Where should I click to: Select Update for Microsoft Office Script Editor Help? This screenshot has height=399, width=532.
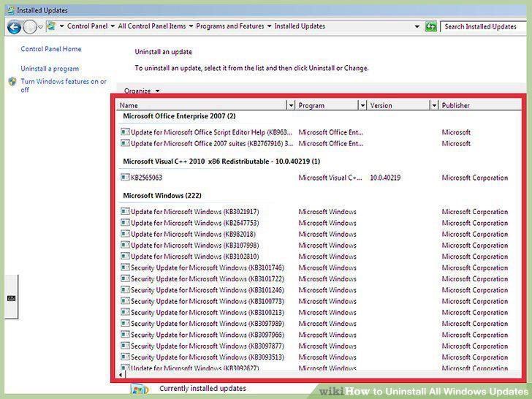[212, 132]
